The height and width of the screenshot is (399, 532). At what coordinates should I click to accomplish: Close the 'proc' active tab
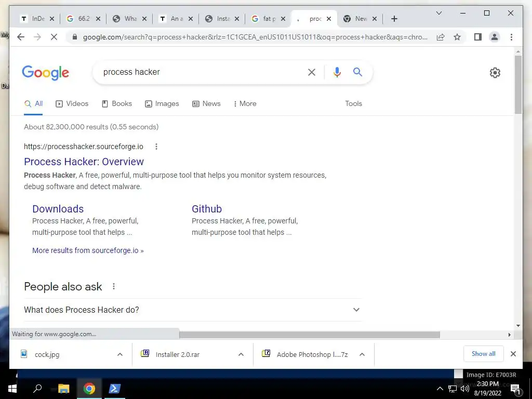328,19
